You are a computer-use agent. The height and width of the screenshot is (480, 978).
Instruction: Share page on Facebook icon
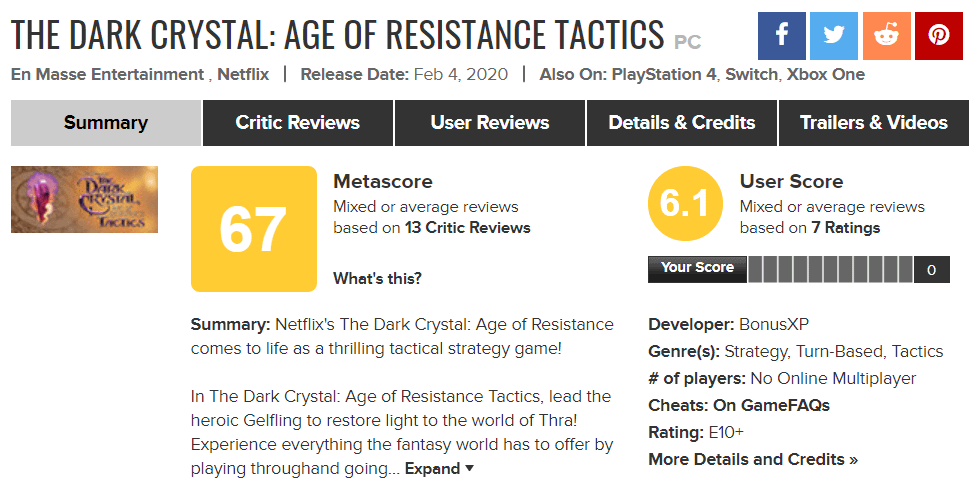pyautogui.click(x=782, y=36)
